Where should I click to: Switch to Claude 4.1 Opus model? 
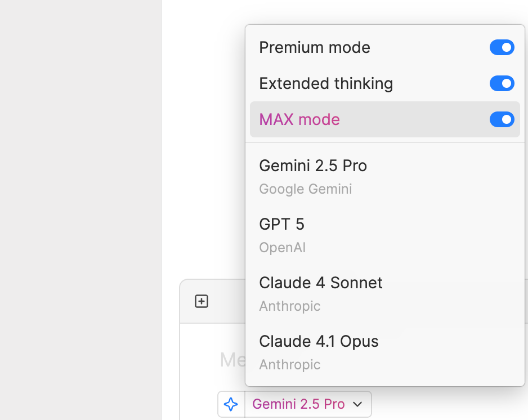tap(319, 341)
